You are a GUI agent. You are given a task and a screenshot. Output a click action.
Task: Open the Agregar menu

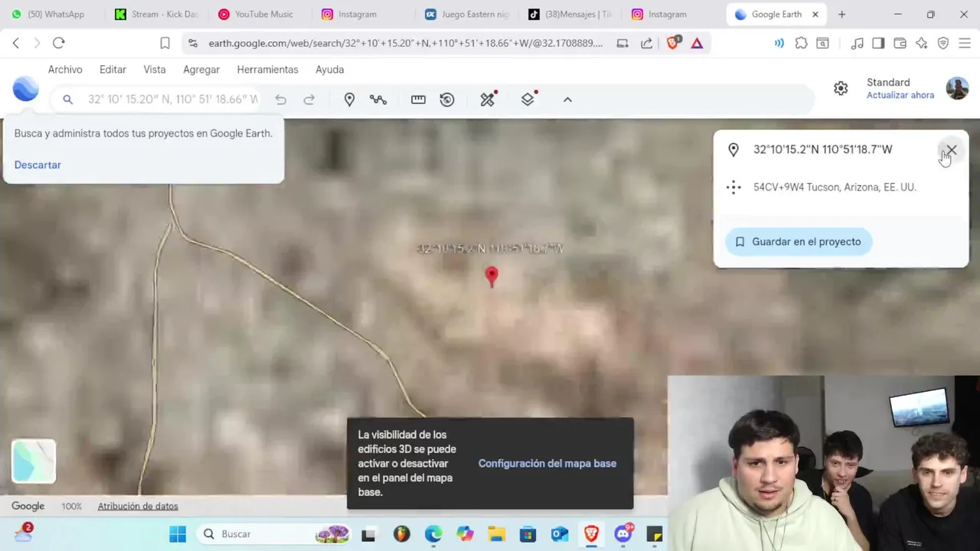[x=201, y=70]
